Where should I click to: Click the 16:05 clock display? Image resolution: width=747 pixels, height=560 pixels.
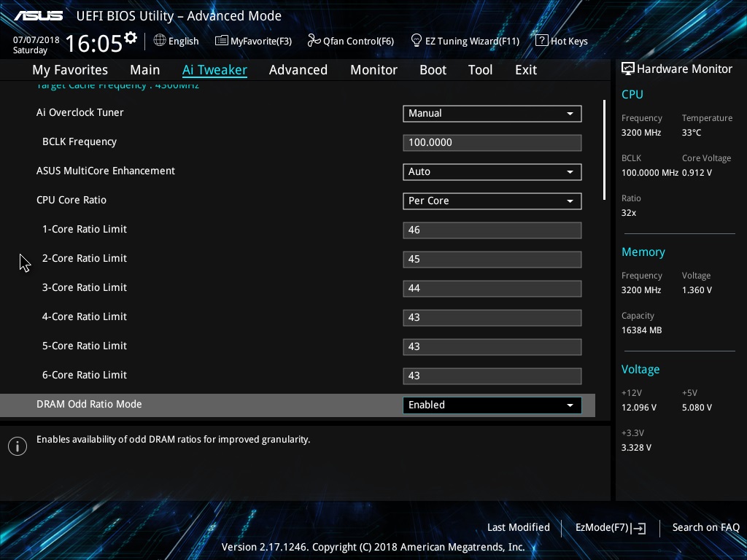click(x=94, y=43)
